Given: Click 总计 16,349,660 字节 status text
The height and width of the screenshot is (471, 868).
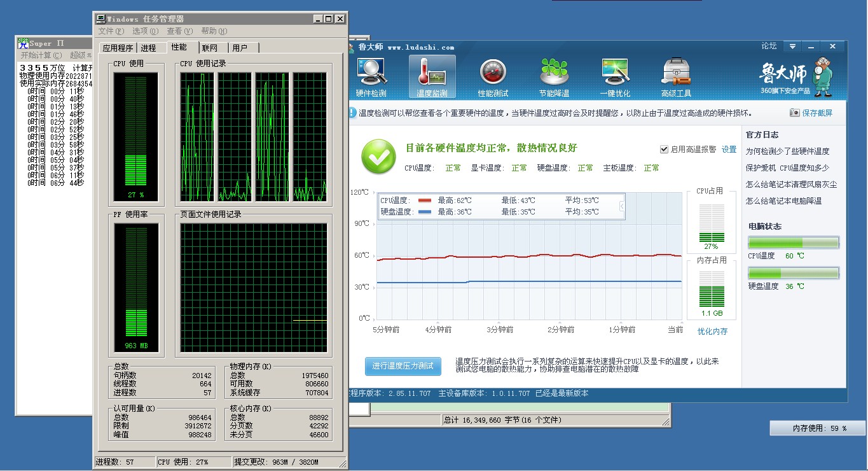Looking at the screenshot, I should 502,420.
